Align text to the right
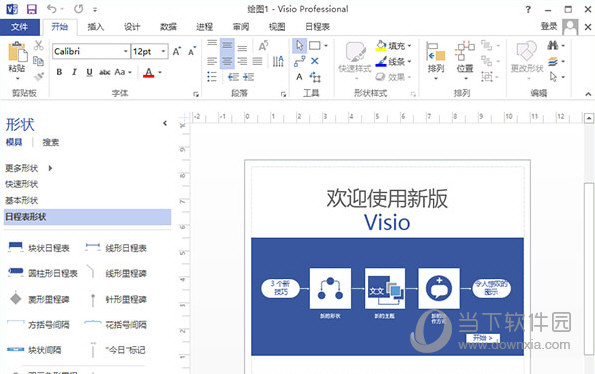This screenshot has width=595, height=374. coord(242,61)
